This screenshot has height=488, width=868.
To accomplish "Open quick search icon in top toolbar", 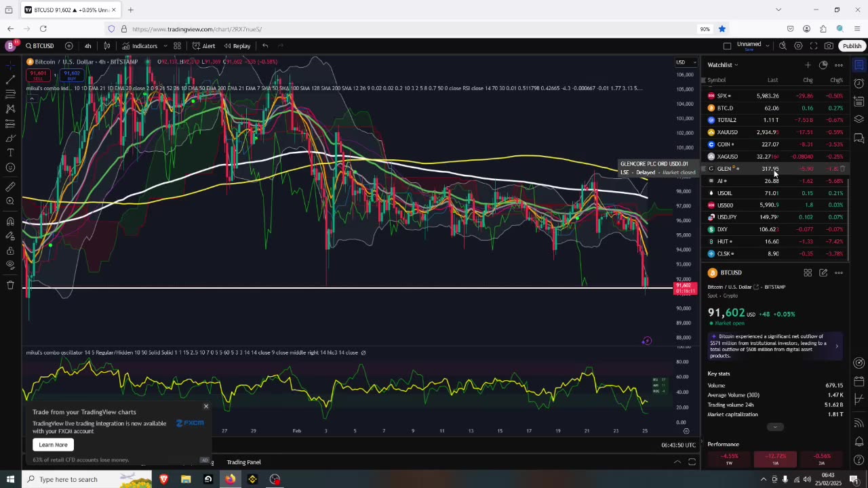I will click(x=783, y=46).
